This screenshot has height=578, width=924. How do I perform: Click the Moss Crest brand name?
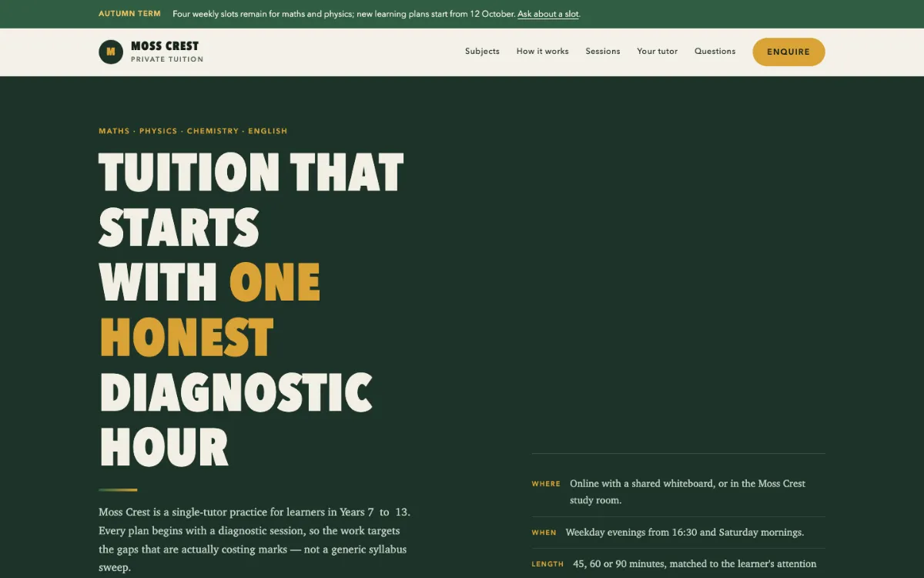[x=165, y=46]
